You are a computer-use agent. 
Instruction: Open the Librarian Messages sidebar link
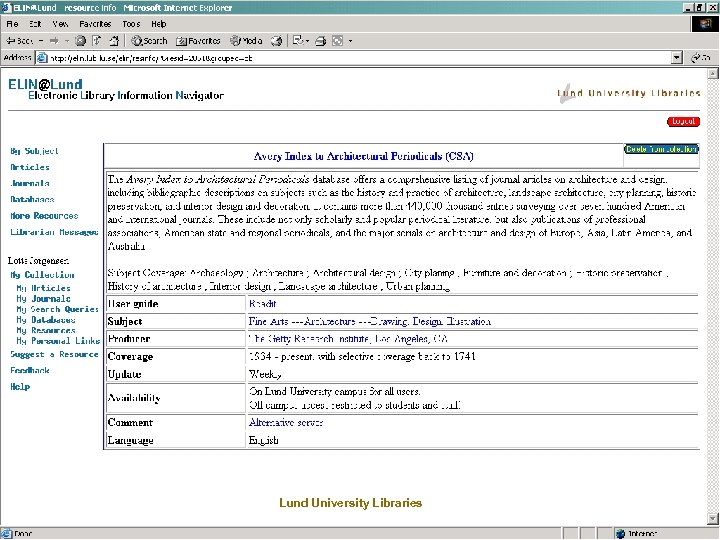coord(54,232)
